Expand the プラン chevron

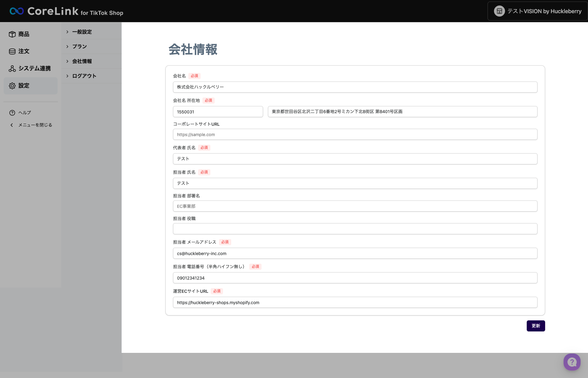[x=67, y=47]
